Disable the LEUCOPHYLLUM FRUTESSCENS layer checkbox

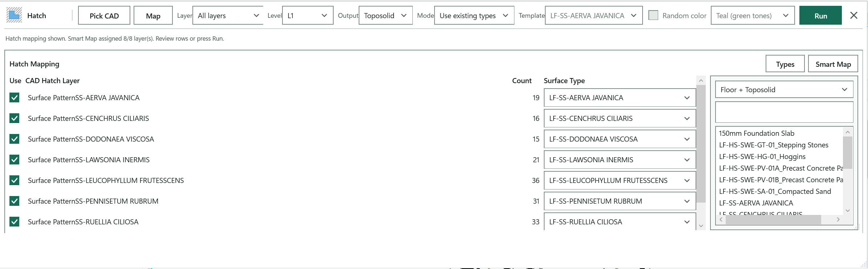click(x=15, y=180)
